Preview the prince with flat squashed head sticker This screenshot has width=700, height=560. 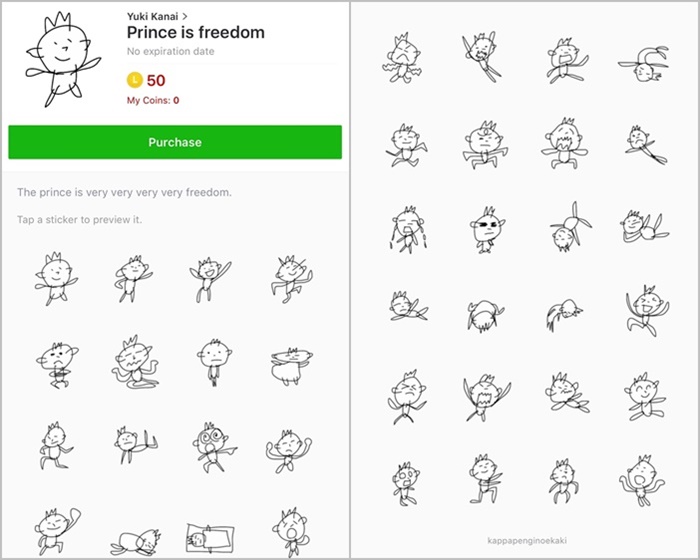[291, 366]
